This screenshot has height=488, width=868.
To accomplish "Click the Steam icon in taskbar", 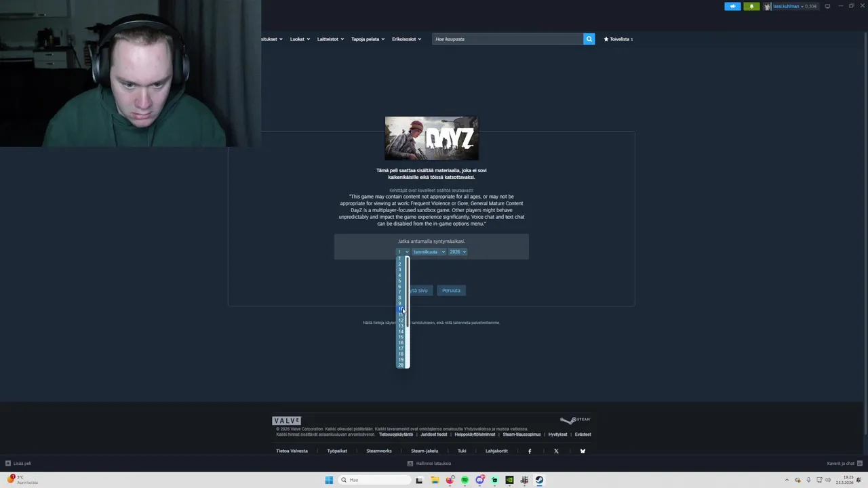I will click(539, 480).
